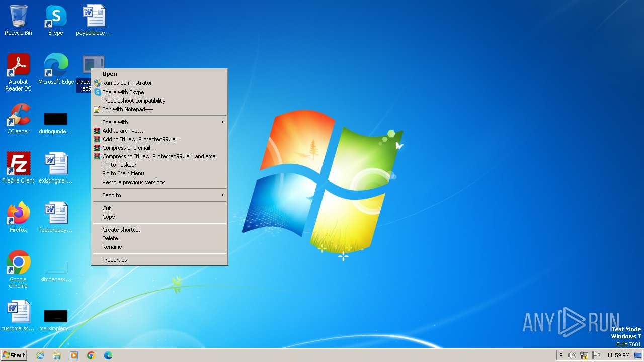The height and width of the screenshot is (362, 644).
Task: Open the Start menu button
Action: (x=14, y=355)
